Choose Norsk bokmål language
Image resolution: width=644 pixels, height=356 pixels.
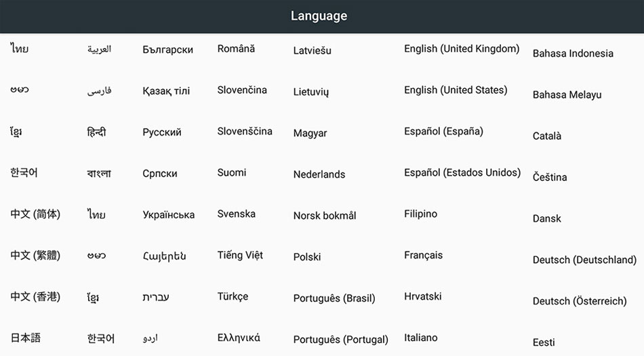click(x=325, y=216)
